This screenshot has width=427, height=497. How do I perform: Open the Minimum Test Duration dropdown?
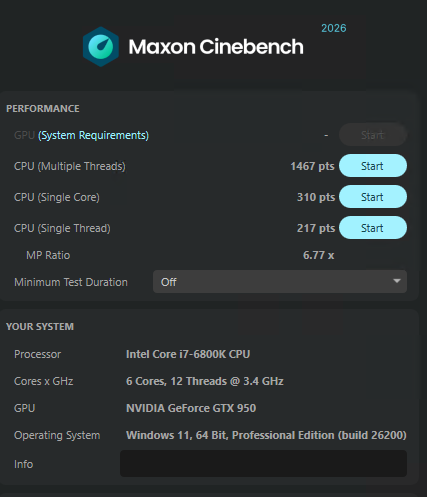280,282
